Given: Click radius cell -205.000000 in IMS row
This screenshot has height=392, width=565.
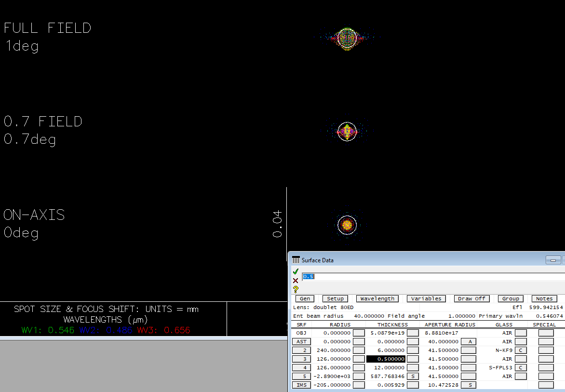Looking at the screenshot, I should pos(332,385).
